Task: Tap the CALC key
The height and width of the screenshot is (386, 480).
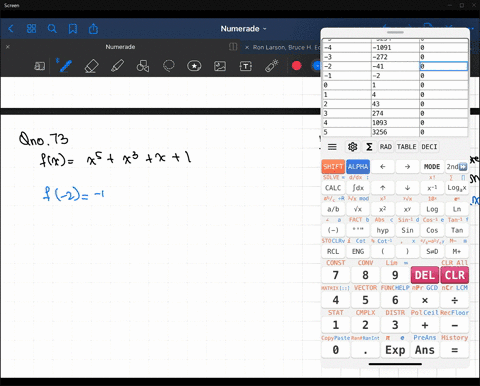Action: click(333, 188)
